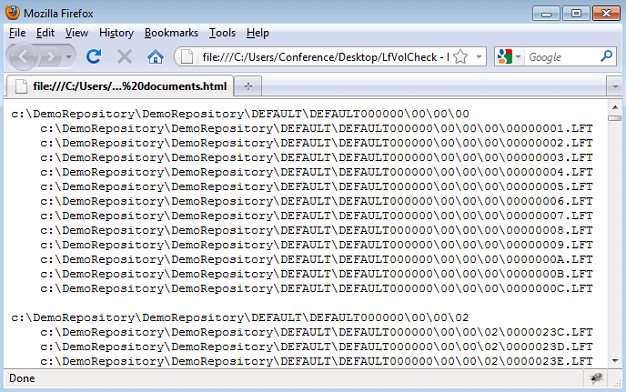Open the Tools menu
This screenshot has height=392, width=626.
(222, 33)
